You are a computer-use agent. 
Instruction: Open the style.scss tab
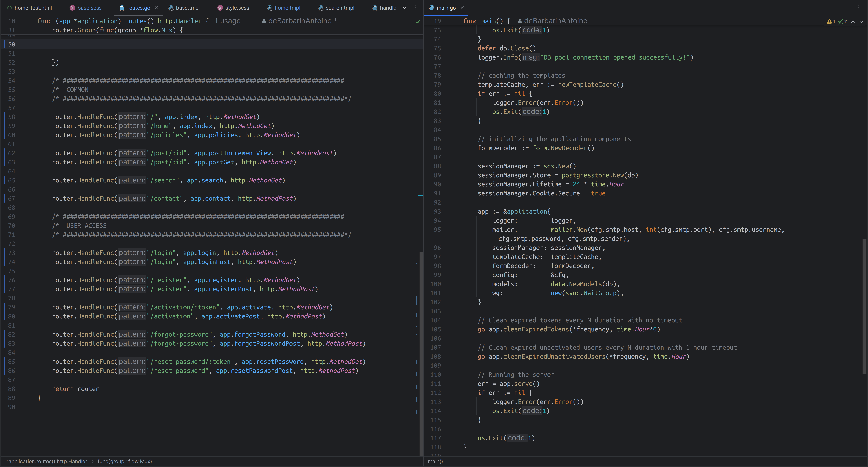233,8
